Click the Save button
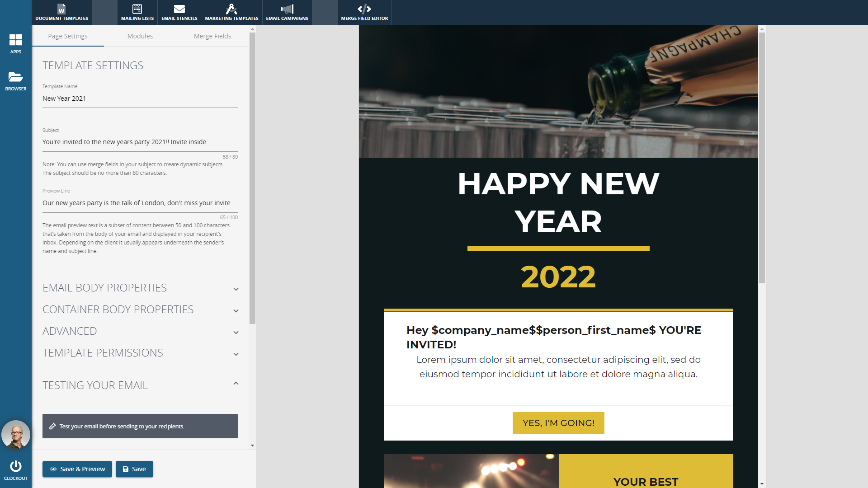This screenshot has width=868, height=488. coord(134,469)
